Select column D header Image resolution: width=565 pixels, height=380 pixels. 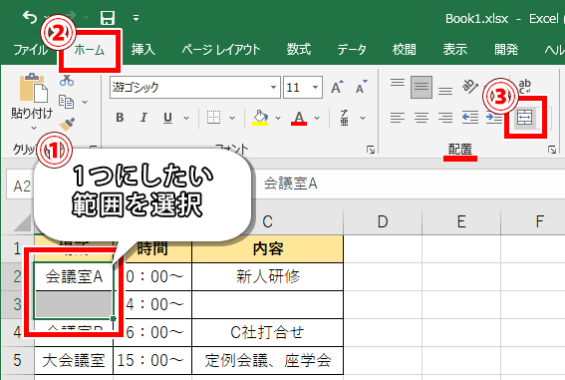(383, 222)
